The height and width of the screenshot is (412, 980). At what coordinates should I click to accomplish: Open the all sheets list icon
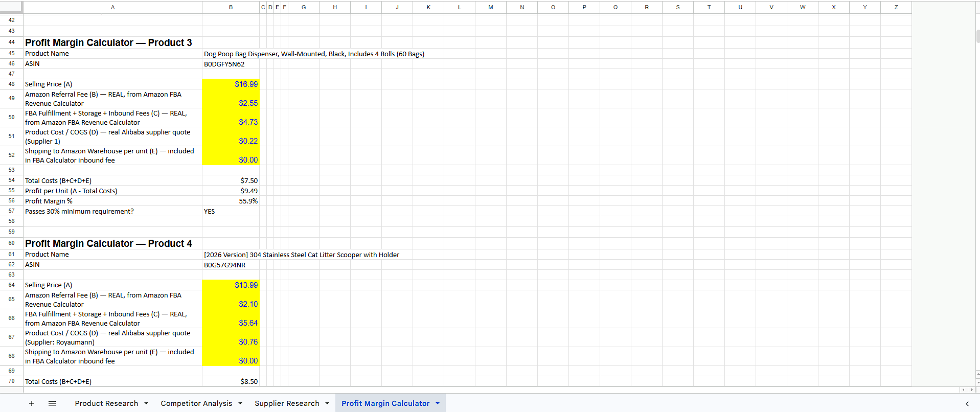tap(52, 403)
